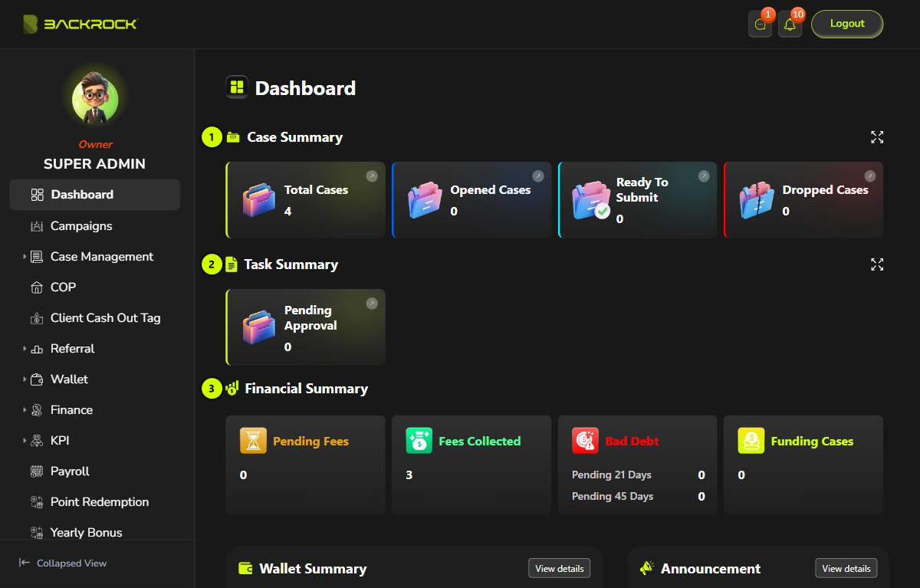
Task: Expand the Referral submenu arrow
Action: [x=25, y=349]
